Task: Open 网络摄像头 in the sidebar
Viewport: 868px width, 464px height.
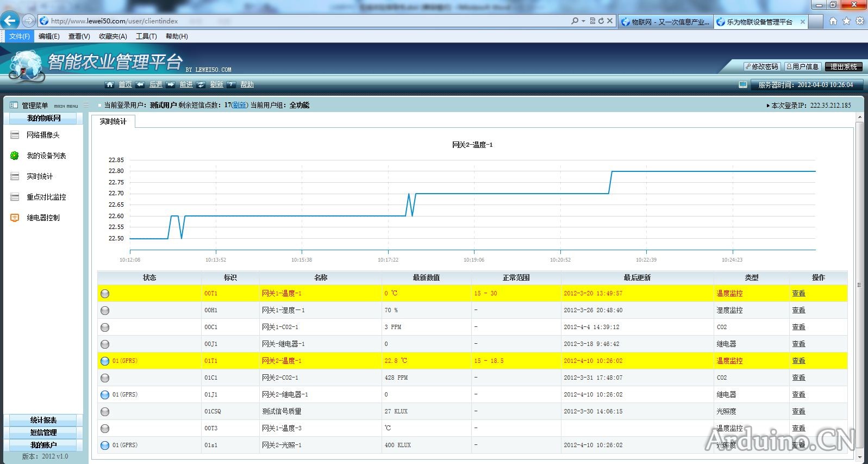Action: tap(43, 135)
